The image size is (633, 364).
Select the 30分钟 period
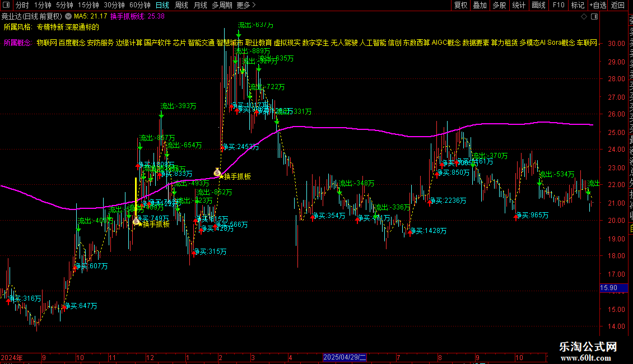point(114,5)
